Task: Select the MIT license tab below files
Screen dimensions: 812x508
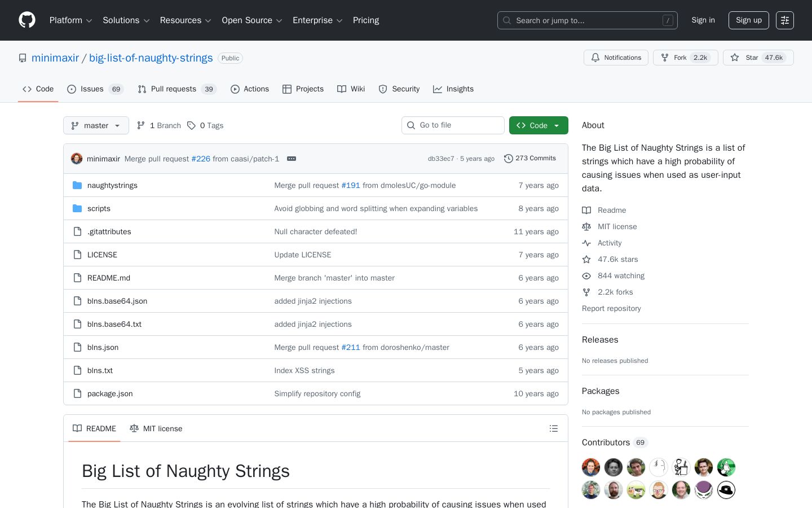Action: click(156, 428)
